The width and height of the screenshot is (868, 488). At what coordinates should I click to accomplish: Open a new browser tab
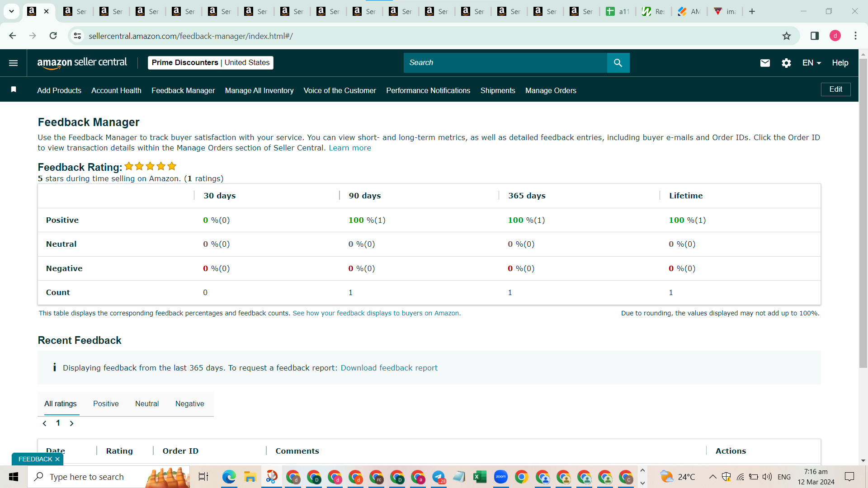pos(752,11)
